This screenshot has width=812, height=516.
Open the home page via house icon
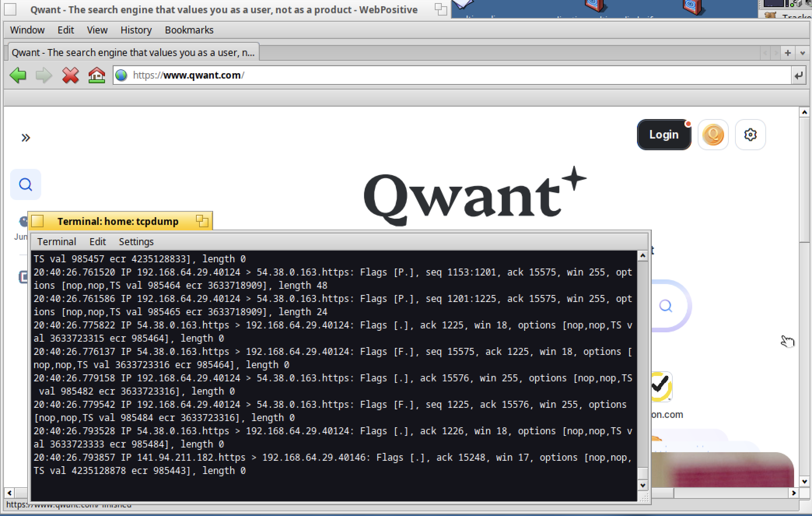[x=96, y=75]
